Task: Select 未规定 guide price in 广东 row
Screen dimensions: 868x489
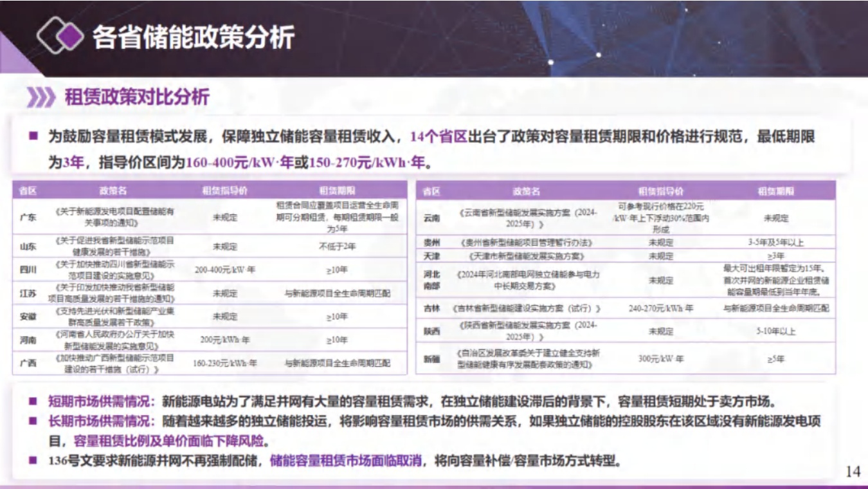Action: (224, 217)
